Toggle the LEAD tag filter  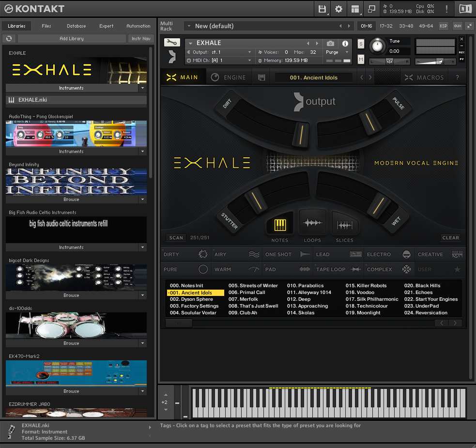pos(338,254)
